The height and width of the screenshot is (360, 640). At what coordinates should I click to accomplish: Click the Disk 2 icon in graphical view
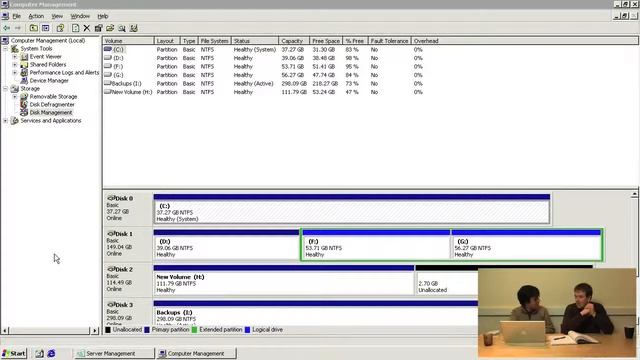click(111, 269)
